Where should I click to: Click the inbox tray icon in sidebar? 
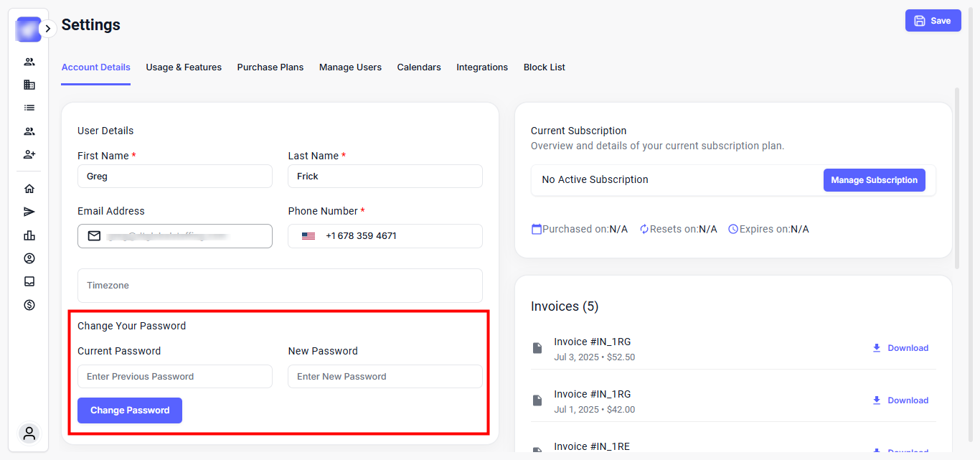click(x=29, y=281)
